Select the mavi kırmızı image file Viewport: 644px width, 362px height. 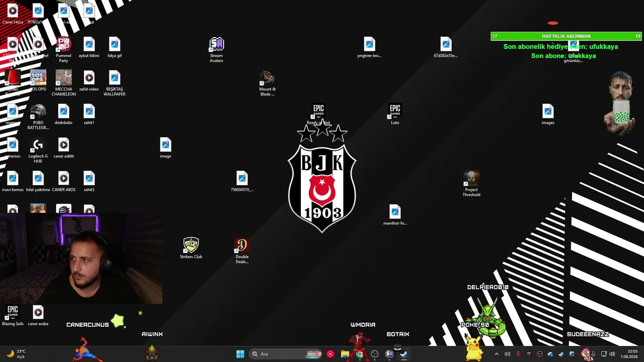[x=13, y=182]
